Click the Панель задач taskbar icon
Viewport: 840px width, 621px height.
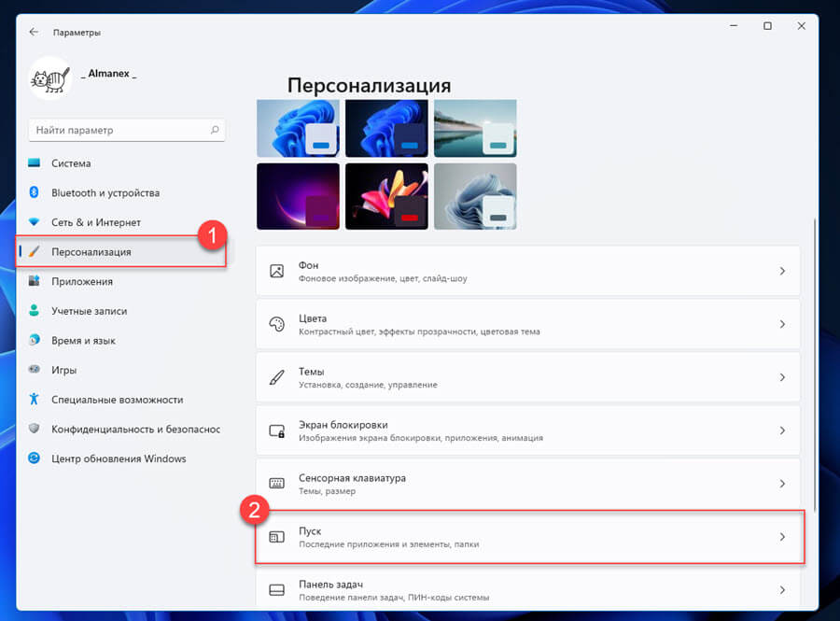276,590
